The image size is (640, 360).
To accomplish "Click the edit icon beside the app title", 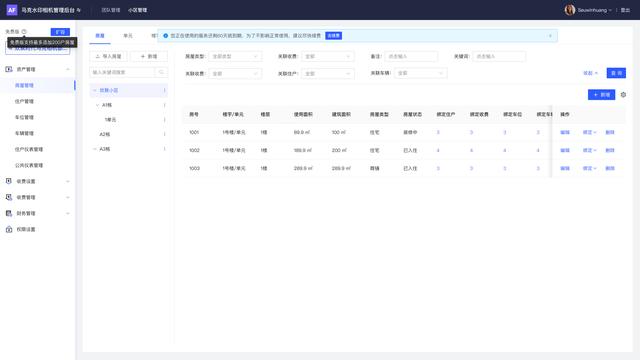I will (x=79, y=10).
